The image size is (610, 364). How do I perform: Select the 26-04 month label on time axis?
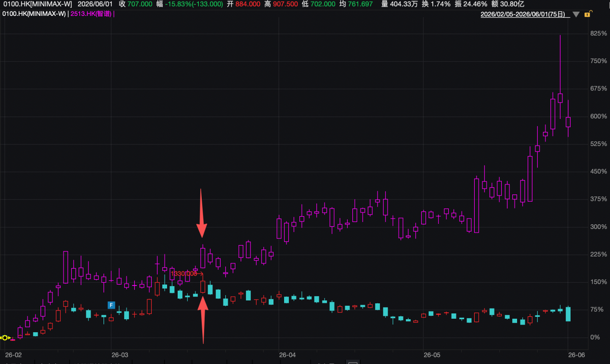[287, 355]
